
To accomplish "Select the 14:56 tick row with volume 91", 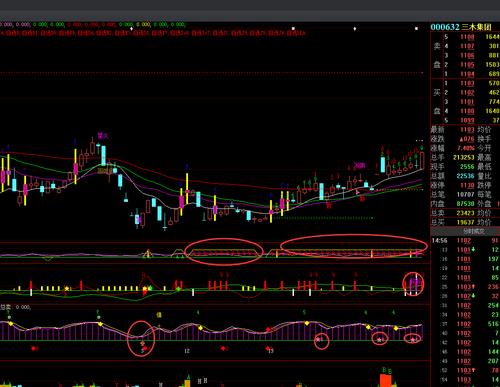I will 465,240.
